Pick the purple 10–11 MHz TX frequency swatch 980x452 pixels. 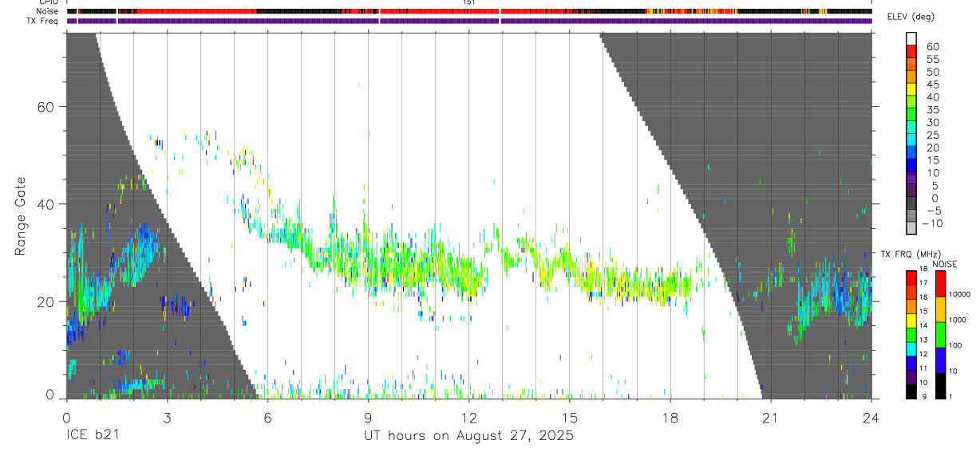point(911,375)
